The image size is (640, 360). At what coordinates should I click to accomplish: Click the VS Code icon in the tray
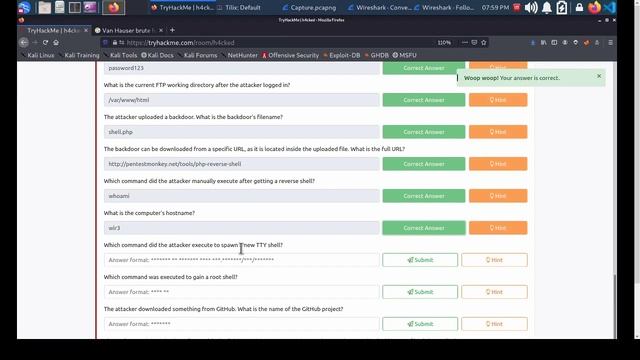(x=610, y=7)
